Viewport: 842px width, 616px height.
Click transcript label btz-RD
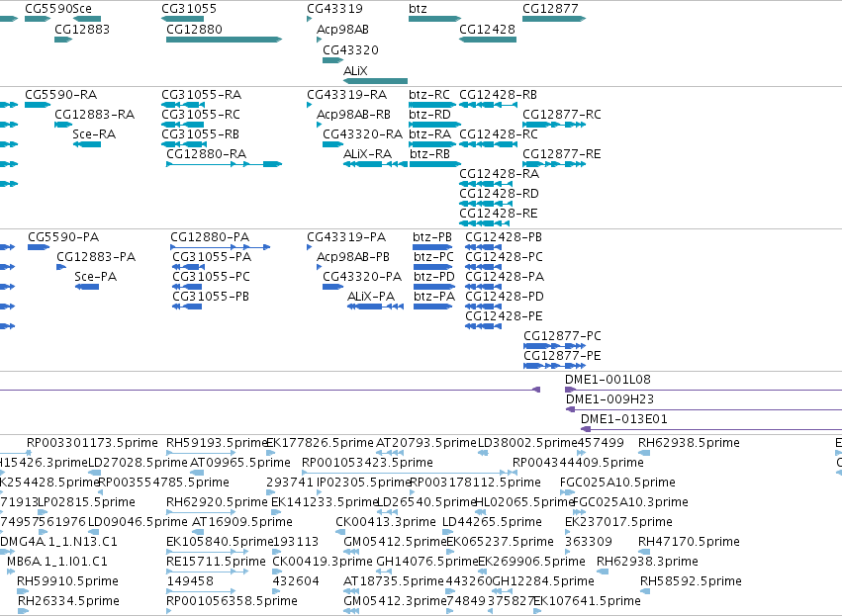click(429, 115)
